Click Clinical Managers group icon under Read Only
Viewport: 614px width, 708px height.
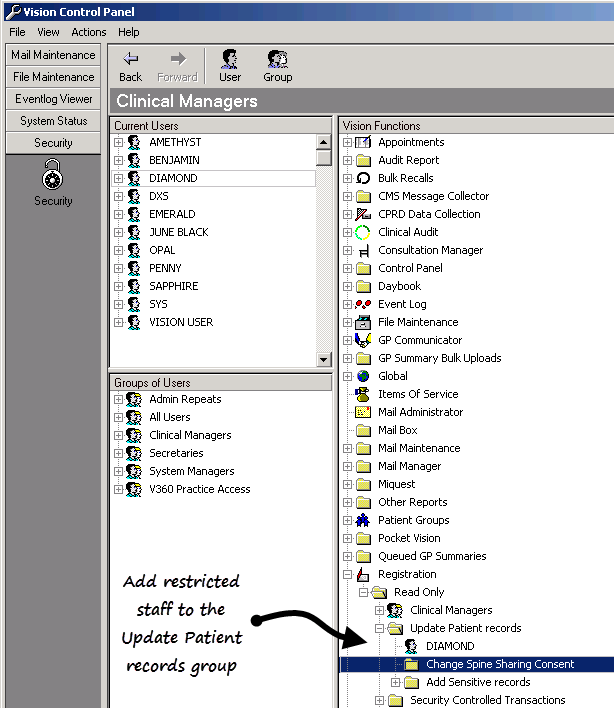click(395, 610)
